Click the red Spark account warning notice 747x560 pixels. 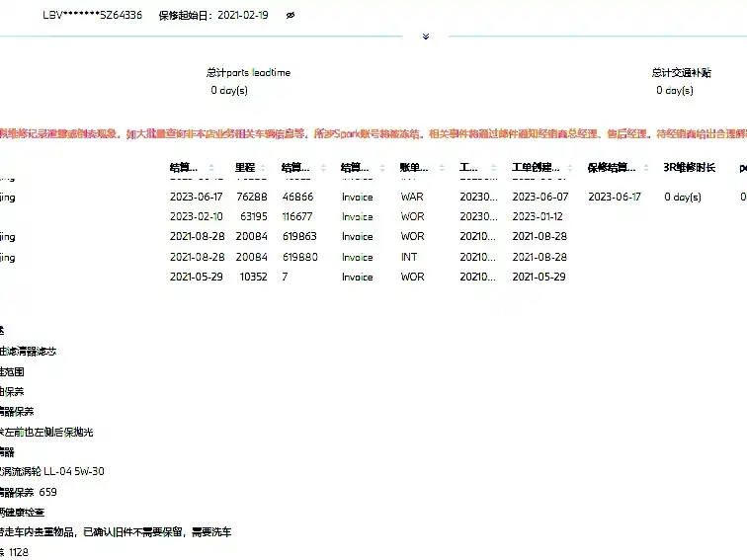(373, 133)
